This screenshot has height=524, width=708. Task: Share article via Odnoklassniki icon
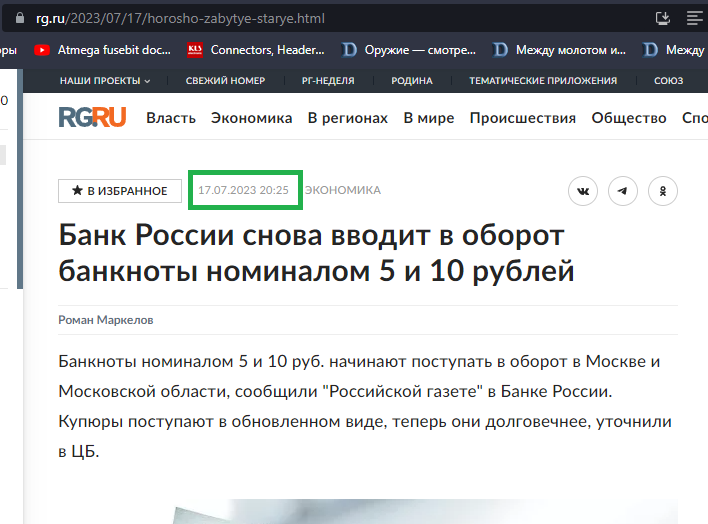pyautogui.click(x=662, y=191)
